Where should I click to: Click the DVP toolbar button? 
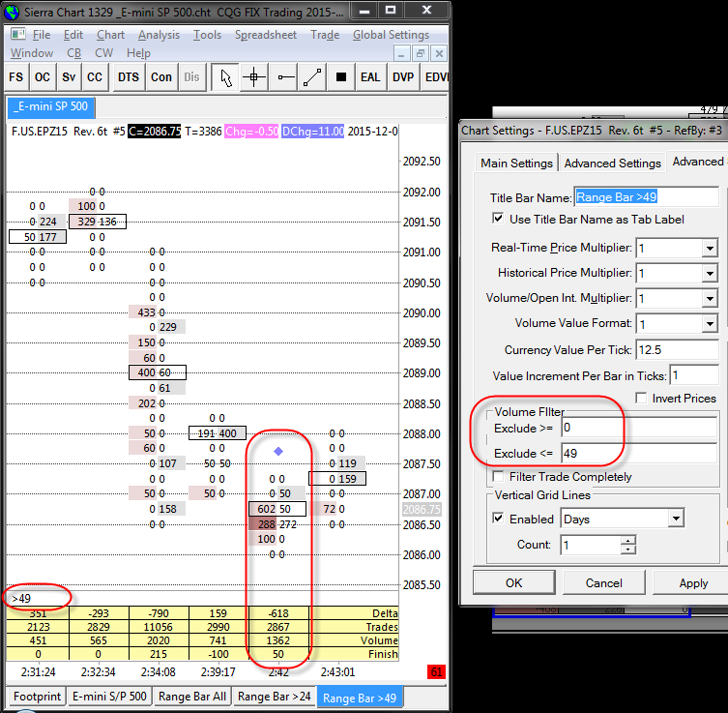pyautogui.click(x=403, y=77)
